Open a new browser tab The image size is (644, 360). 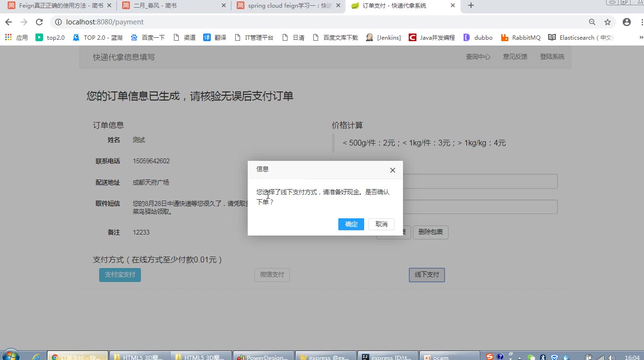pyautogui.click(x=471, y=6)
